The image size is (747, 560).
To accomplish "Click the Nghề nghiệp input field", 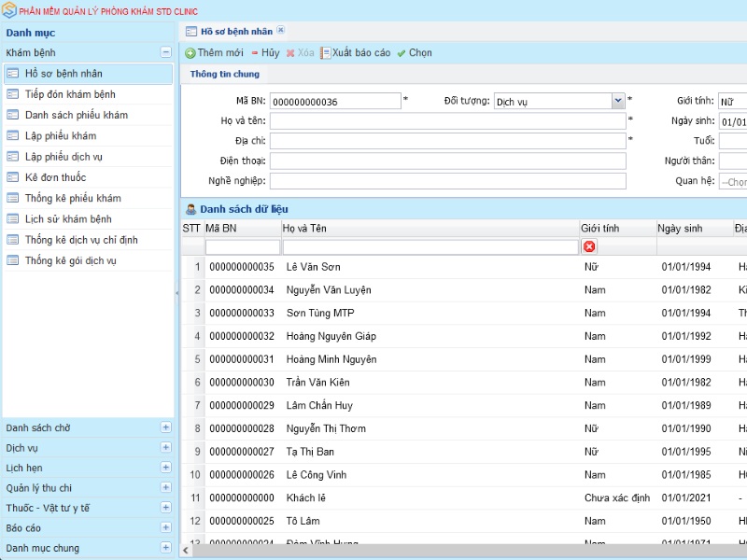I will 448,181.
